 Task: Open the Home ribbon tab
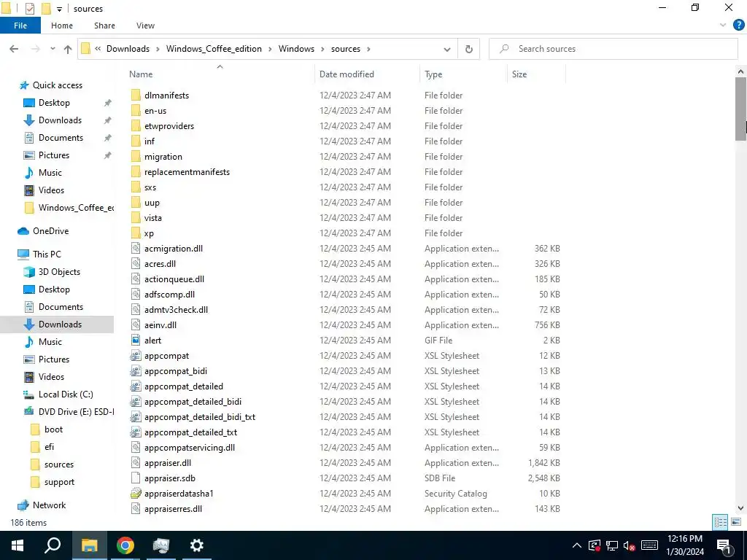click(x=62, y=26)
